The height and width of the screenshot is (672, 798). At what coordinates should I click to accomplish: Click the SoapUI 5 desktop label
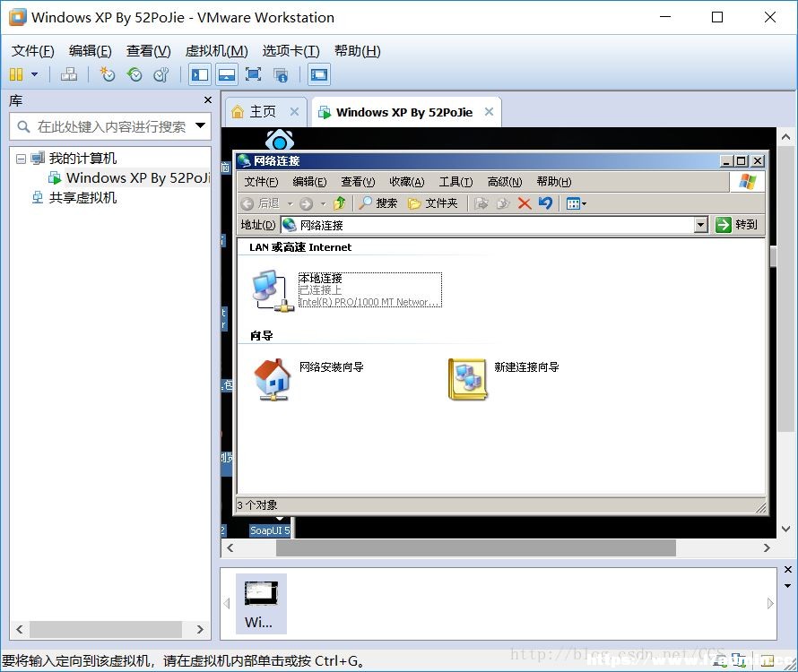(x=270, y=530)
